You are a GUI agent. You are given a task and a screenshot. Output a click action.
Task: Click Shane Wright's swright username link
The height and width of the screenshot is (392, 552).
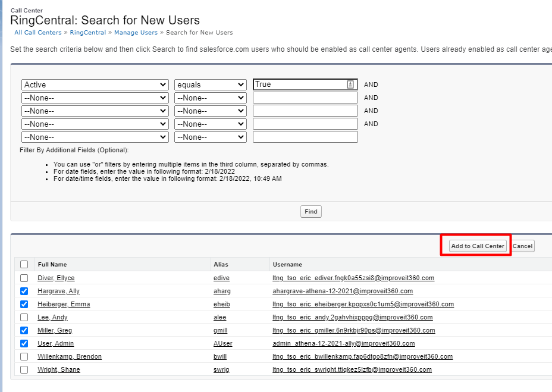coord(352,369)
